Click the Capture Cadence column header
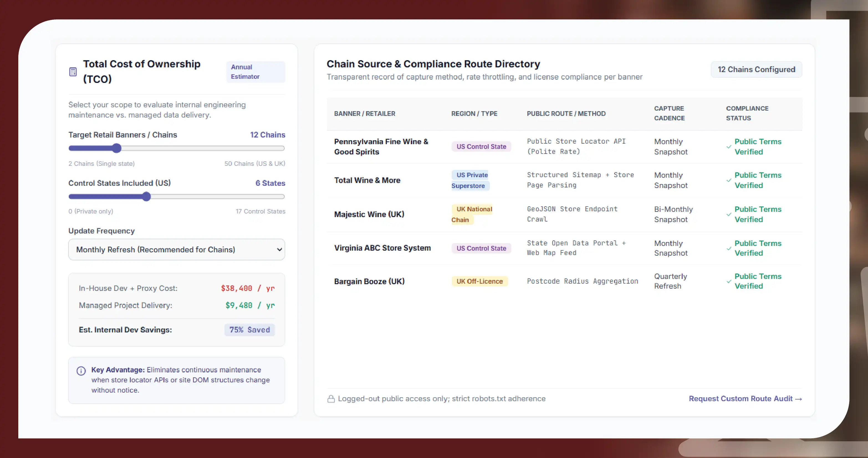Image resolution: width=868 pixels, height=458 pixels. [669, 113]
